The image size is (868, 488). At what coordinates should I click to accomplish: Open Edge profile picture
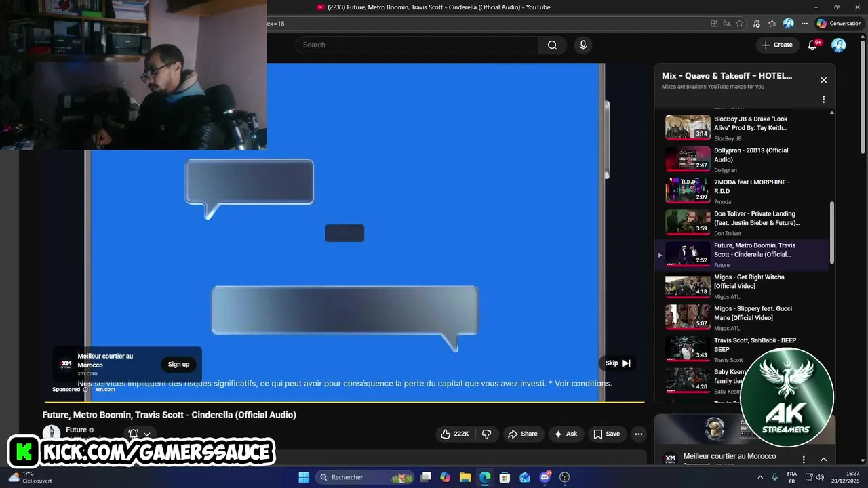pos(788,24)
